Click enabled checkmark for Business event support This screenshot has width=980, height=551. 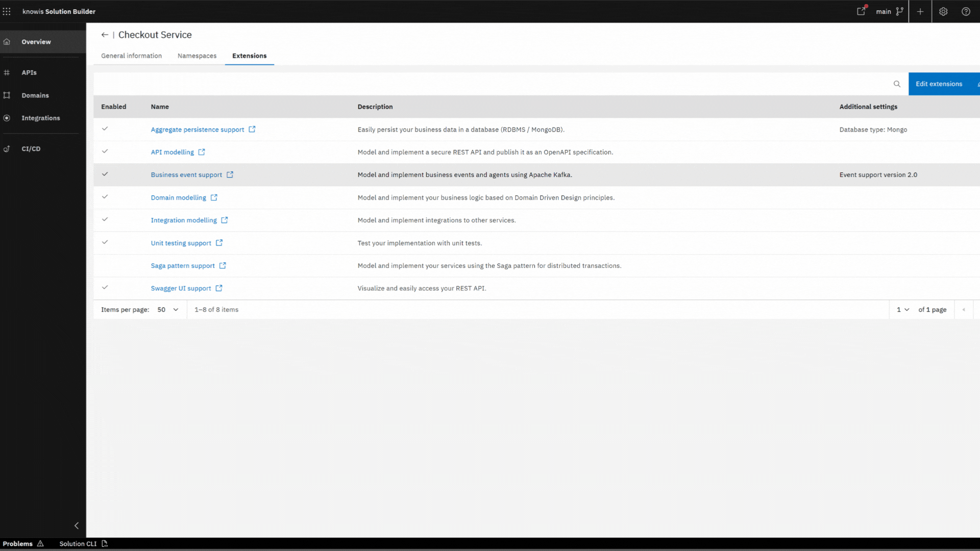coord(105,174)
